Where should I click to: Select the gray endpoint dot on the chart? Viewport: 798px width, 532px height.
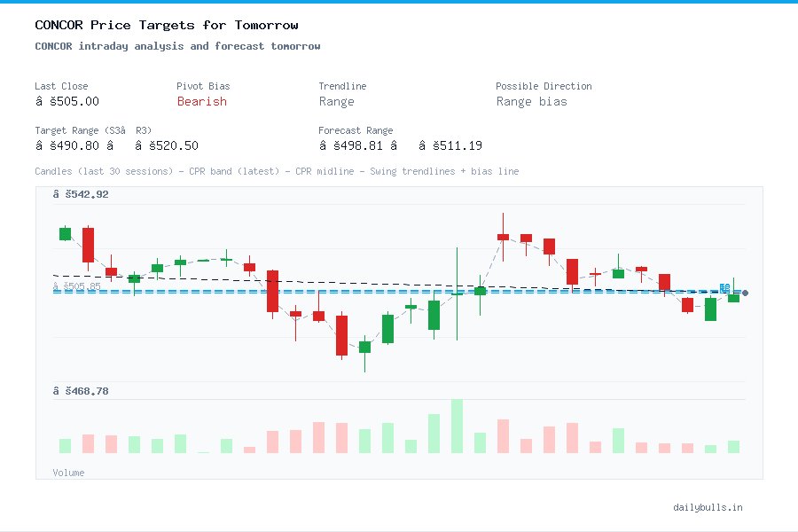point(745,292)
